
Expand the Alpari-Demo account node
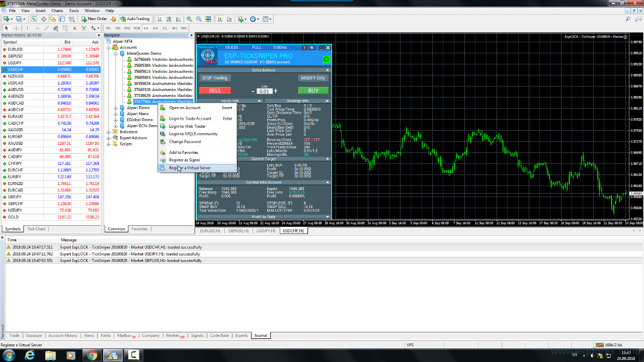[115, 108]
